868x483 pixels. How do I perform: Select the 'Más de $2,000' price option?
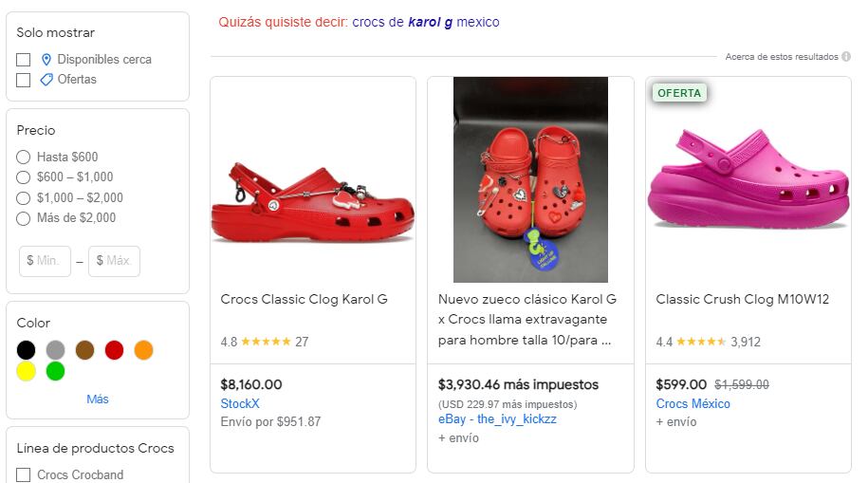(24, 218)
